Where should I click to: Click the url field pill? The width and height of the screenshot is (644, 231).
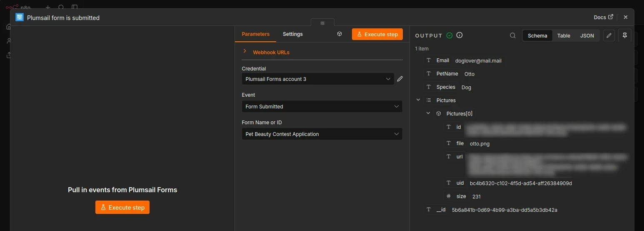(454, 156)
